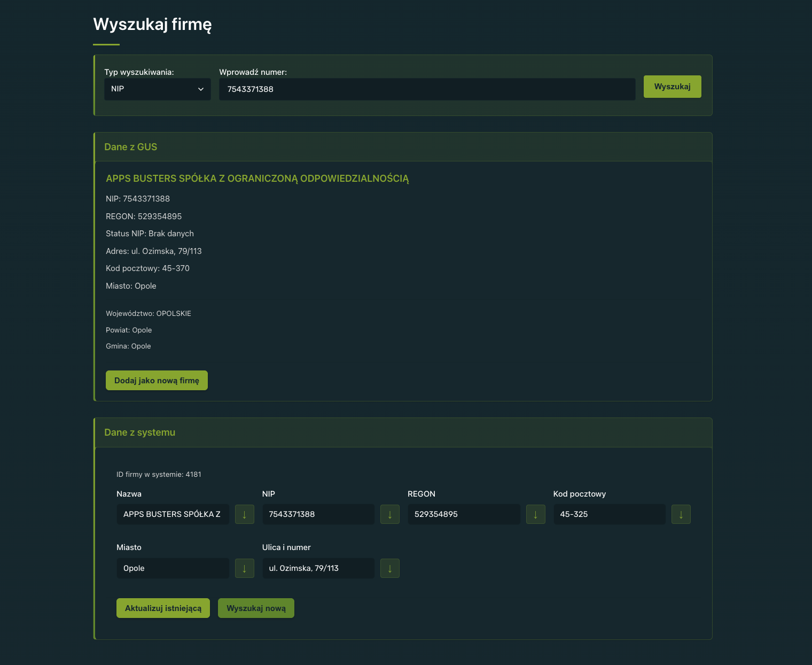Click the arrow icon next to Nazwa field
The height and width of the screenshot is (665, 812).
[244, 514]
